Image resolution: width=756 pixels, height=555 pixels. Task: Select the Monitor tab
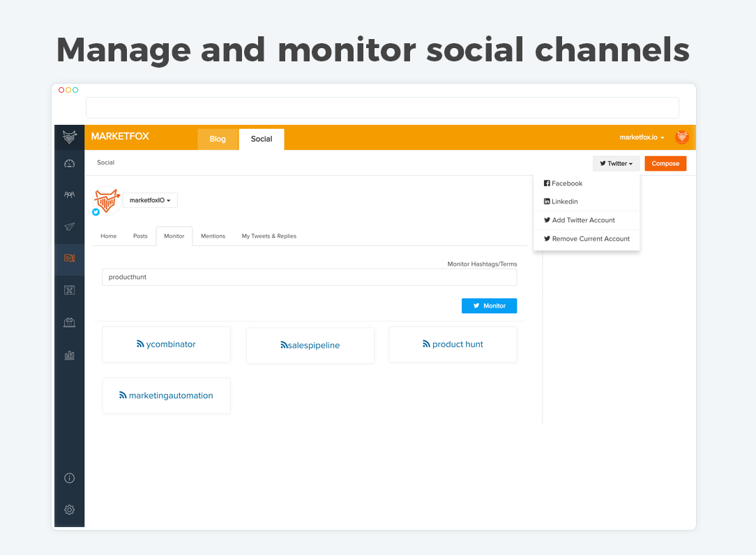coord(174,236)
